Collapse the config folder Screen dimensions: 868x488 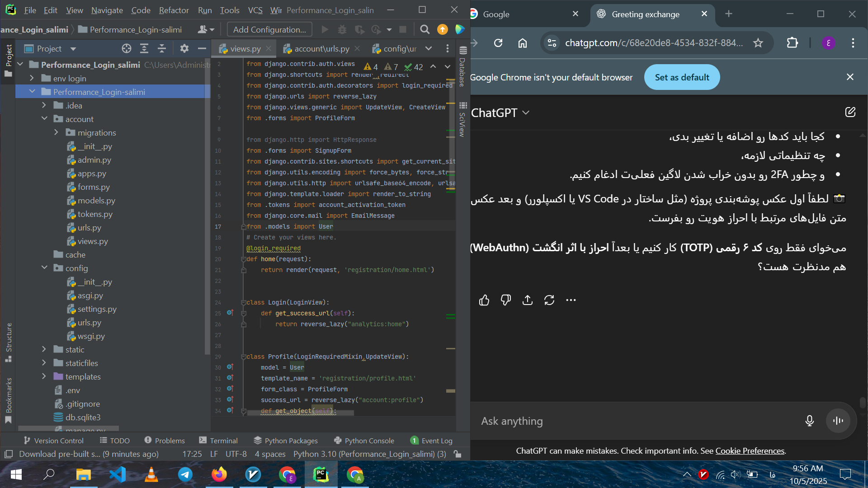(x=44, y=268)
